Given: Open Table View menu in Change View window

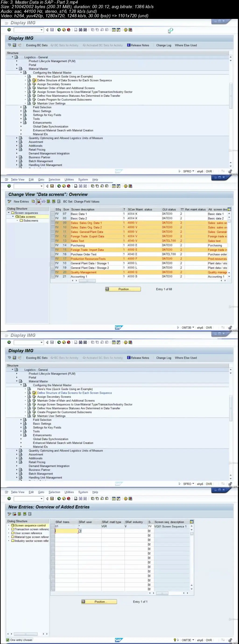Looking at the screenshot, I should (18, 179).
